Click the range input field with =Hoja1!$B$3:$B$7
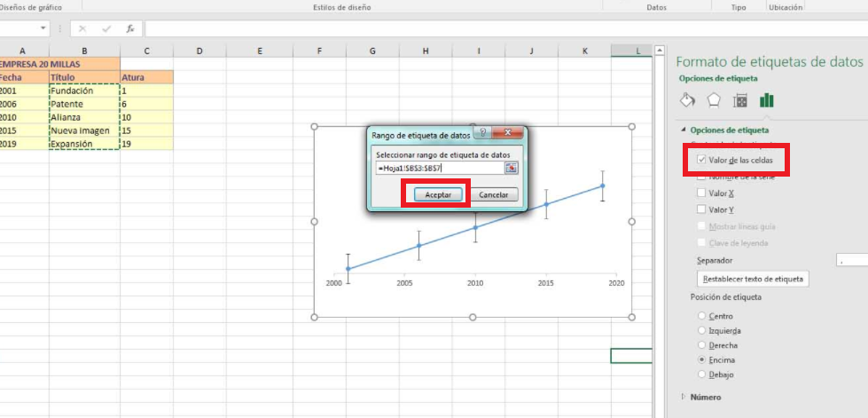 point(440,168)
